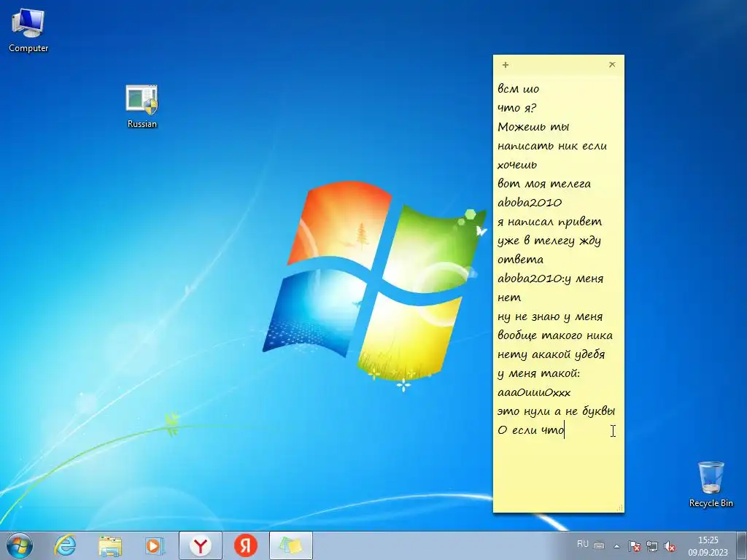Click the single word 'хочешь' in the note
This screenshot has width=747, height=560.
click(517, 165)
